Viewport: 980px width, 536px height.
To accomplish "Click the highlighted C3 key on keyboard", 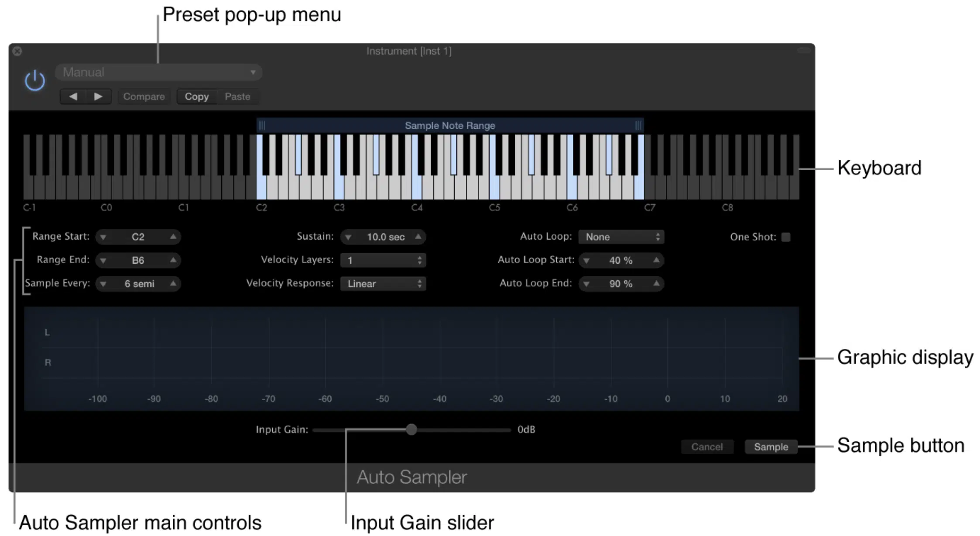I will 339,188.
